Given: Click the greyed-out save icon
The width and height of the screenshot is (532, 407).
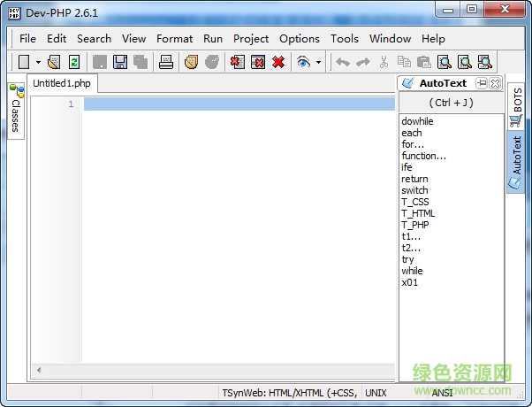Looking at the screenshot, I should tap(100, 62).
